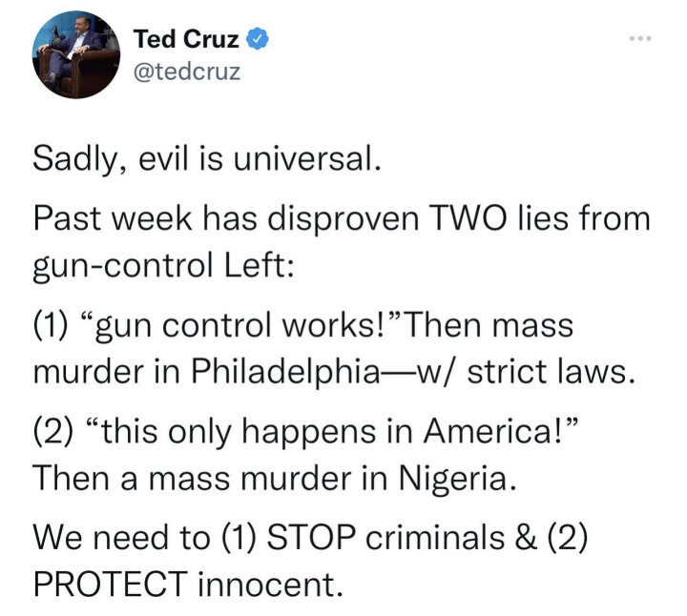Click the final word 'innocent.'
Screen dimensions: 687x616
(x=270, y=585)
